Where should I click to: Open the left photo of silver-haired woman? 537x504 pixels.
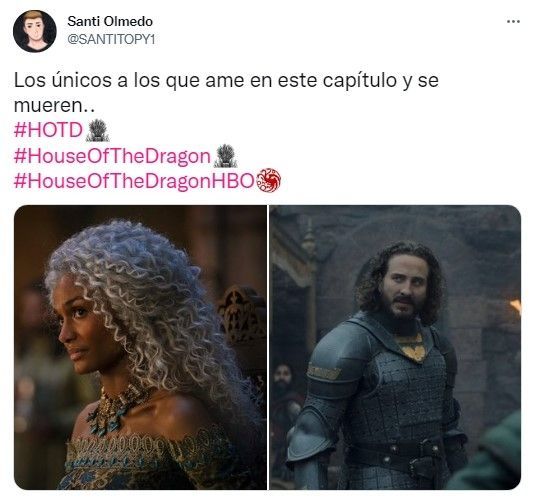[140, 347]
